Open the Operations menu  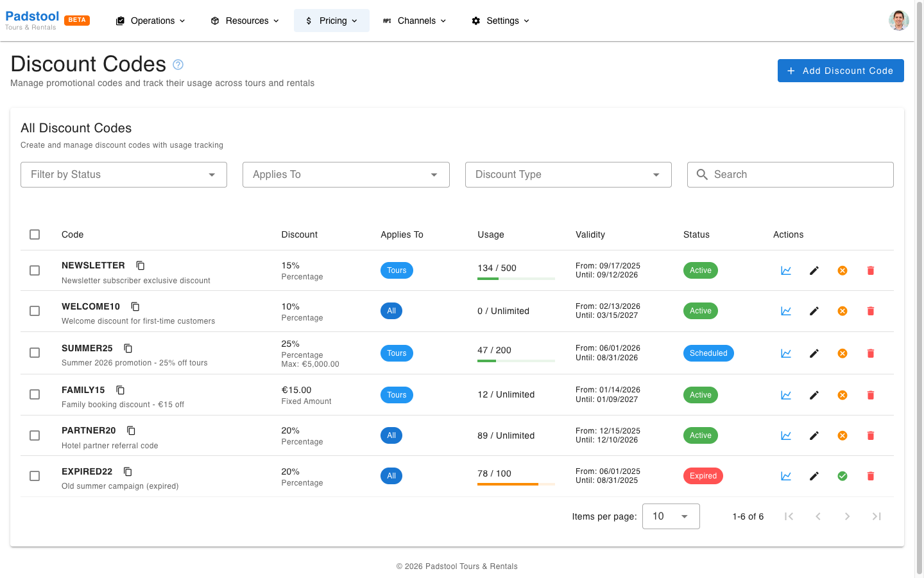pos(151,21)
